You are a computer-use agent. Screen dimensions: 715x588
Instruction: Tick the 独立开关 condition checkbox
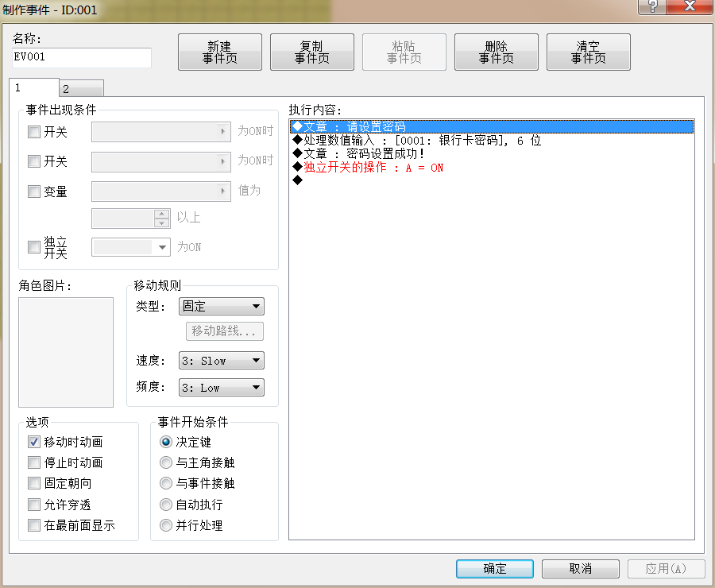34,247
